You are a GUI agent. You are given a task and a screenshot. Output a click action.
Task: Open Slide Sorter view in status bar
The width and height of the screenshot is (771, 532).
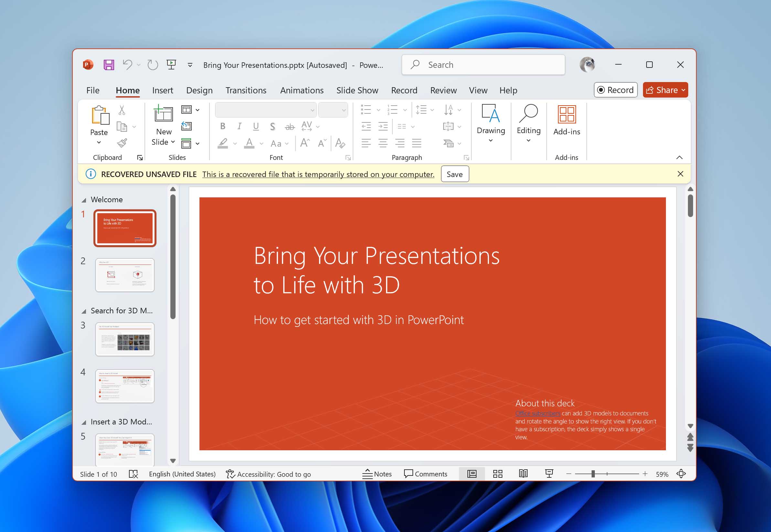click(498, 474)
